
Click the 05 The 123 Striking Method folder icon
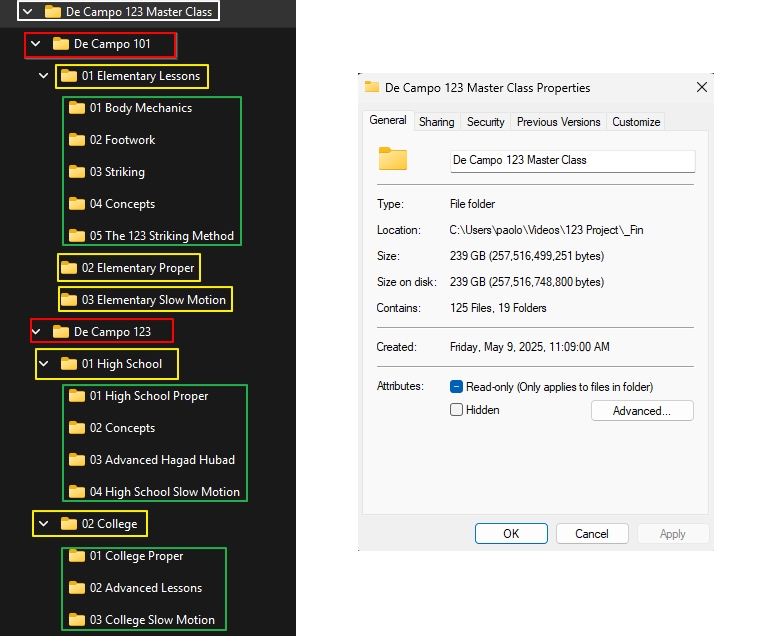76,235
